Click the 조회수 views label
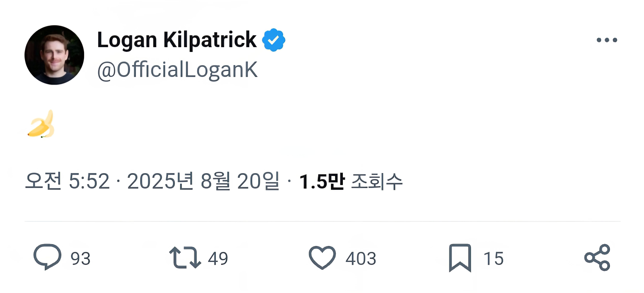The width and height of the screenshot is (644, 293). pos(377,181)
